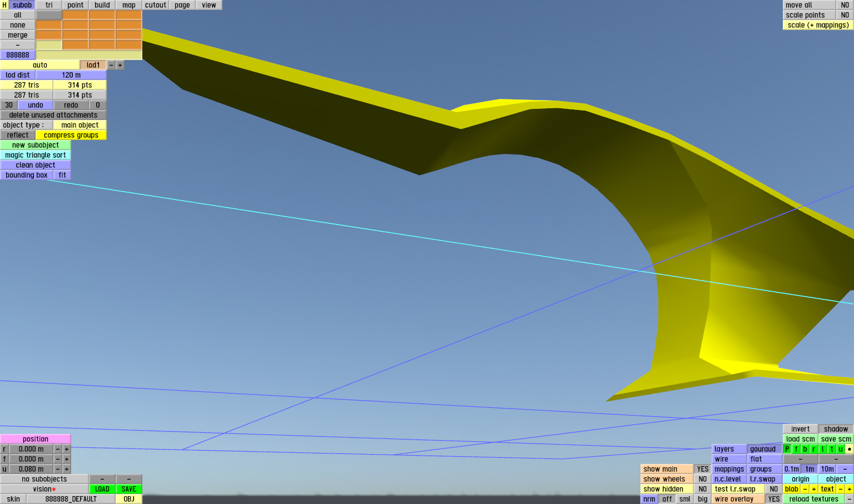This screenshot has height=504, width=854.
Task: Click the pale yellow swatch in the dash row
Action: pos(49,45)
